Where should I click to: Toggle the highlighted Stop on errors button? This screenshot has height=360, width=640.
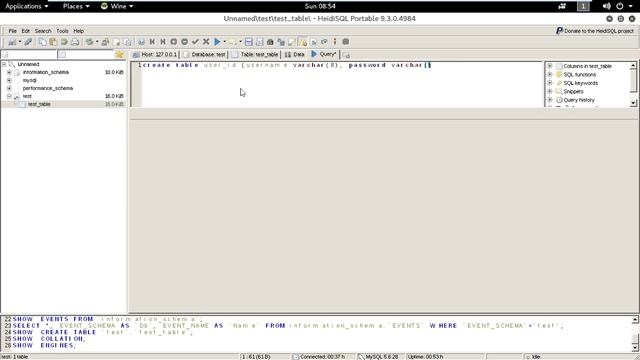point(302,42)
